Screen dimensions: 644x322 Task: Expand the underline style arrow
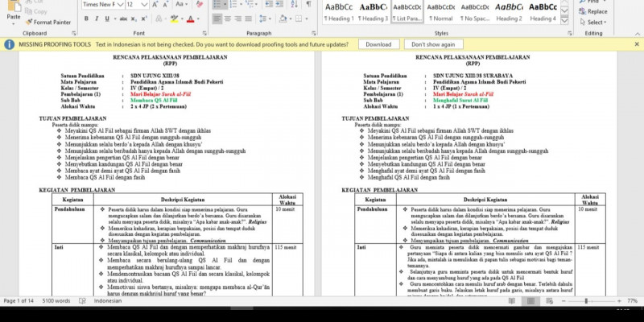click(114, 19)
